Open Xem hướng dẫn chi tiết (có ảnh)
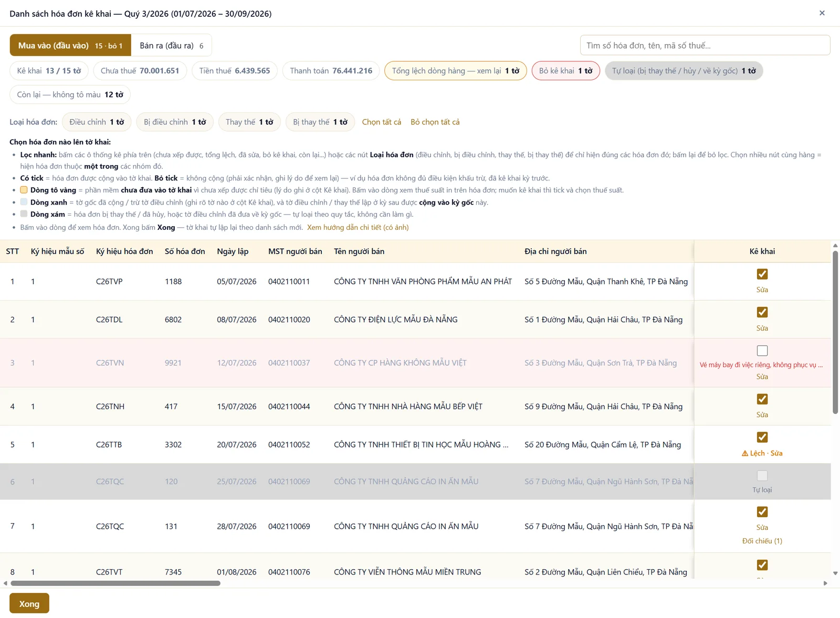 [x=358, y=227]
